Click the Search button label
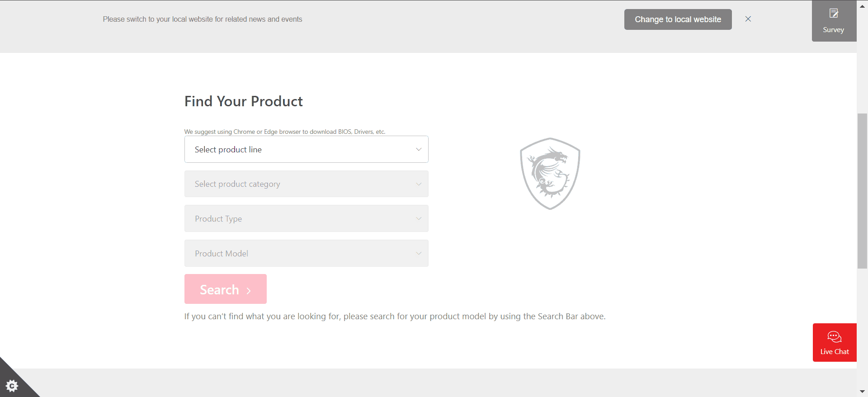 coord(219,290)
